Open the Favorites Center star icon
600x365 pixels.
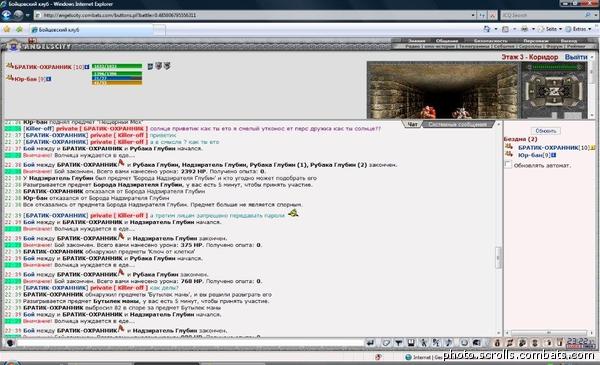pyautogui.click(x=7, y=29)
